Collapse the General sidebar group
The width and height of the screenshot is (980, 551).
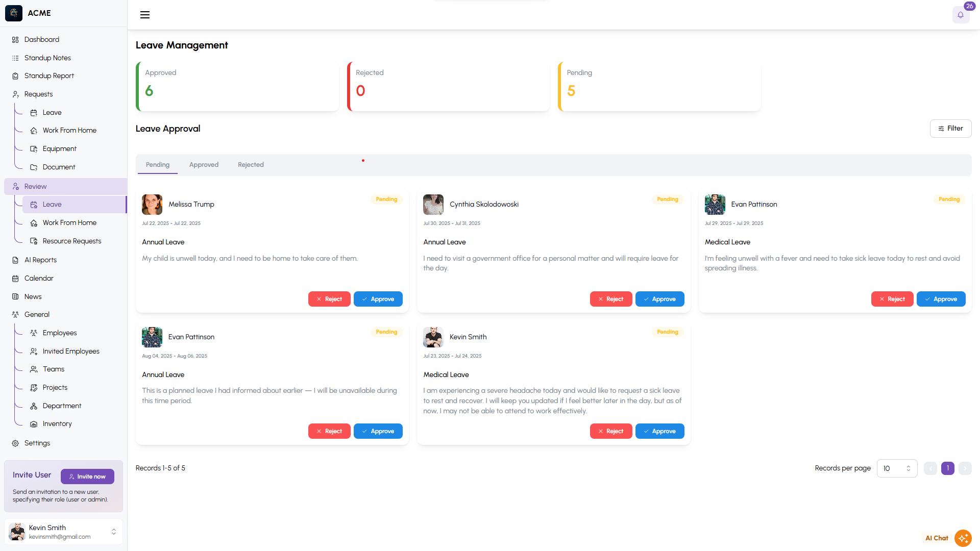pos(37,315)
